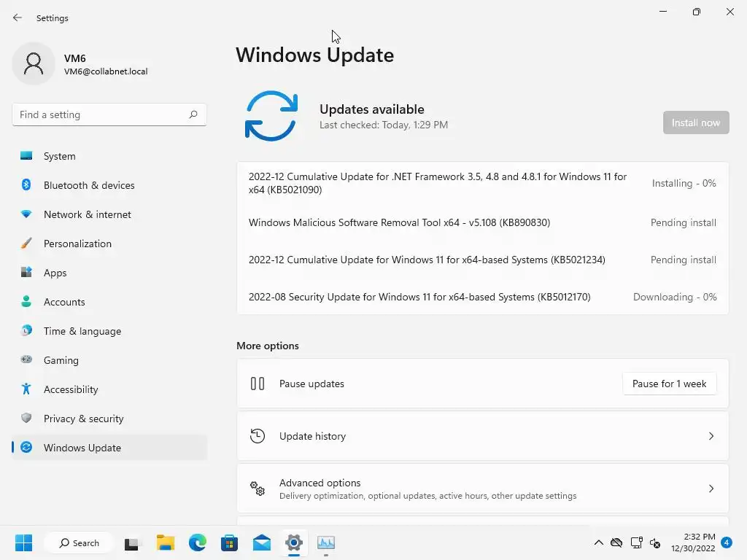Click the Settings gear on the taskbar
The width and height of the screenshot is (747, 560).
pyautogui.click(x=294, y=542)
